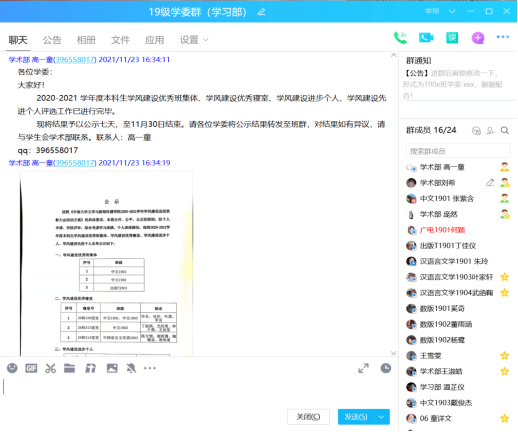
Task: Open the shared announcement document image thumbnail
Action: click(x=106, y=263)
